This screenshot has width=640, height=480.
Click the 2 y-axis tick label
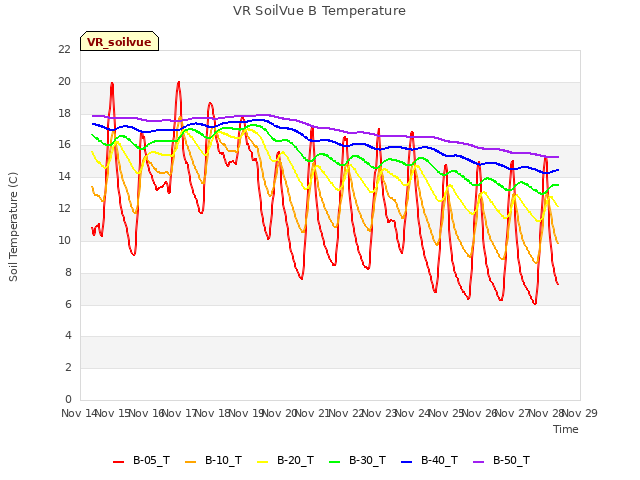[x=68, y=367]
